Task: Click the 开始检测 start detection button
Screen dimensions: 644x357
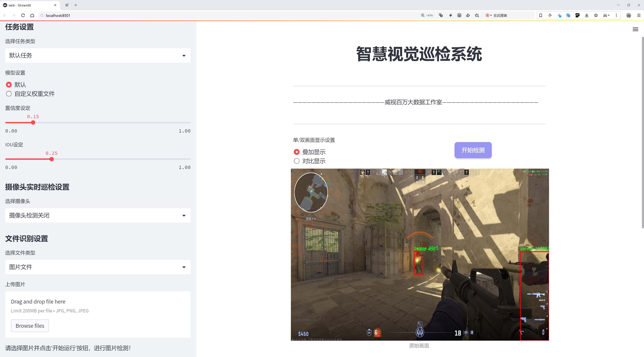Action: click(473, 150)
